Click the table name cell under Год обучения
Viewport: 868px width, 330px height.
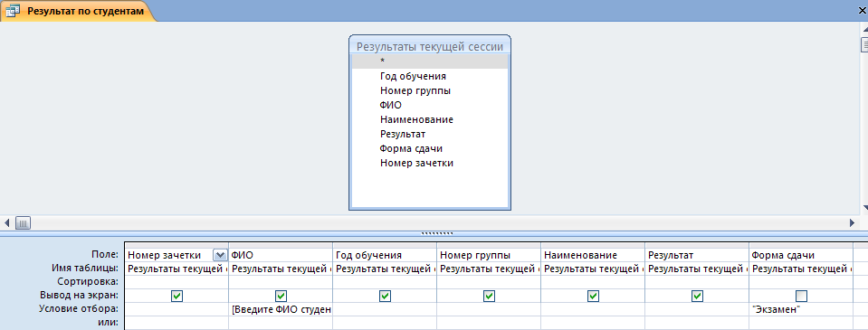point(384,269)
